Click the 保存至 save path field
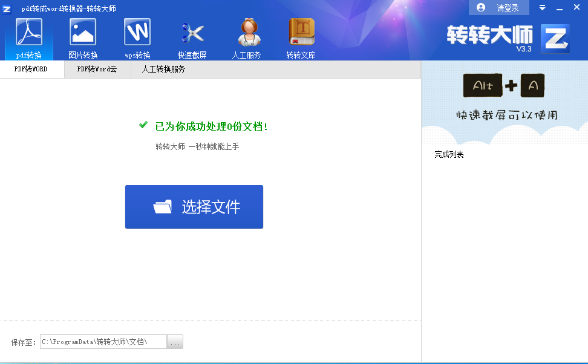The image size is (588, 364). 103,342
